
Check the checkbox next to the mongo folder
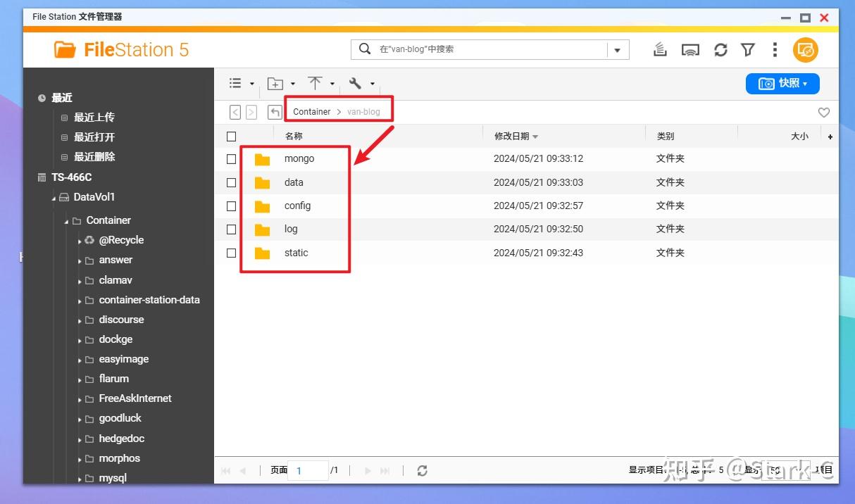[231, 158]
